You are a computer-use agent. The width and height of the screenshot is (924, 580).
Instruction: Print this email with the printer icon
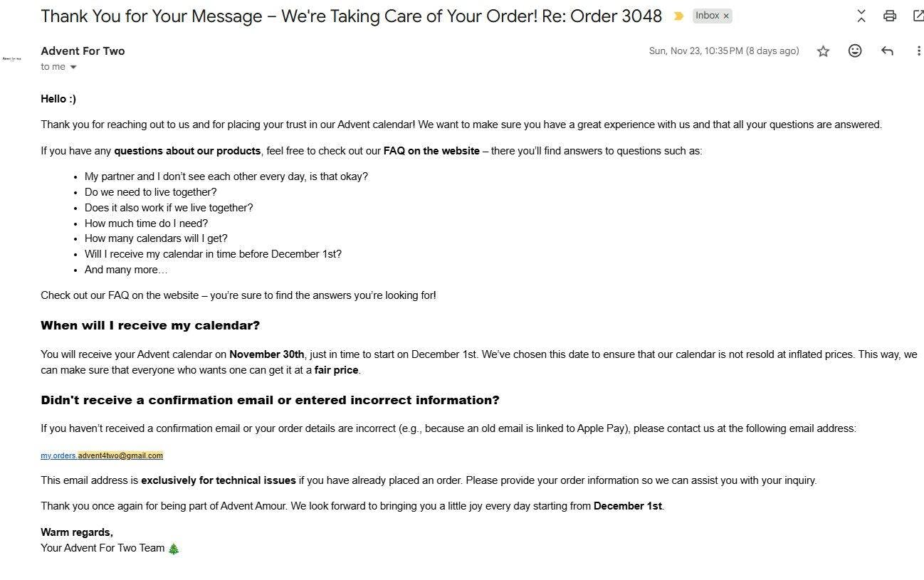pyautogui.click(x=889, y=16)
